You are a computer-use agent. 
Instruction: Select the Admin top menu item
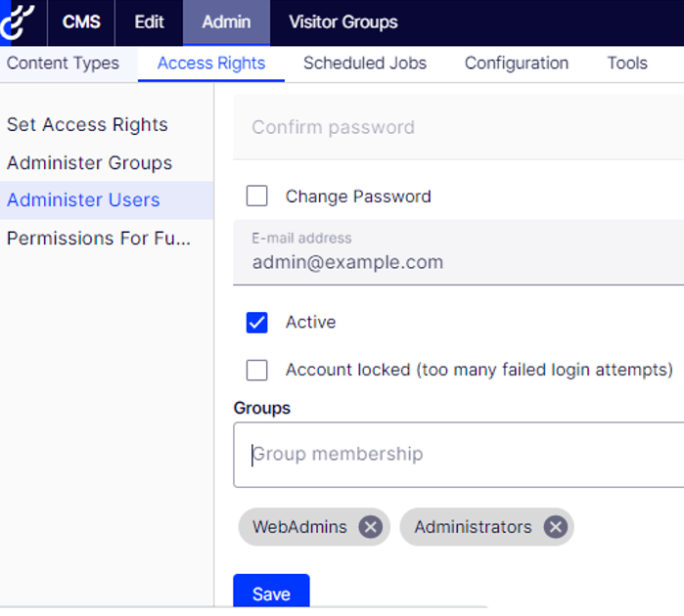pos(226,22)
